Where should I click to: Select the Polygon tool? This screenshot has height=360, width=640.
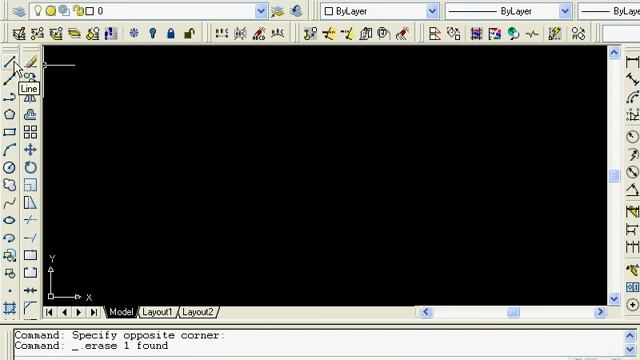coord(9,115)
